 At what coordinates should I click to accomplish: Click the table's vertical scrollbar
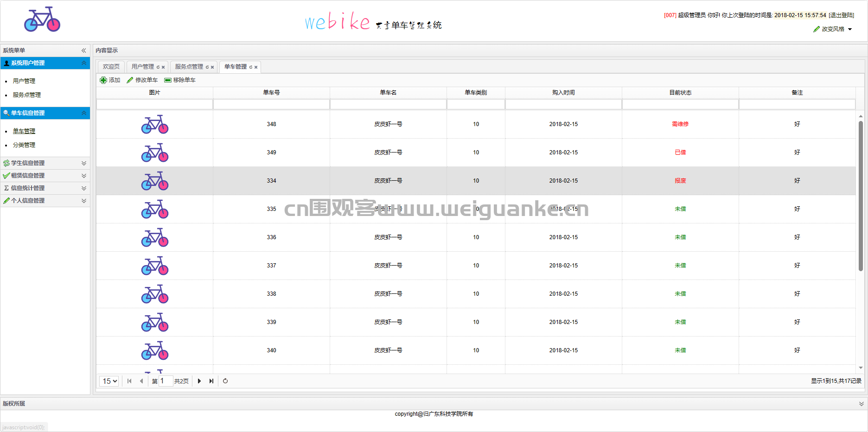861,196
